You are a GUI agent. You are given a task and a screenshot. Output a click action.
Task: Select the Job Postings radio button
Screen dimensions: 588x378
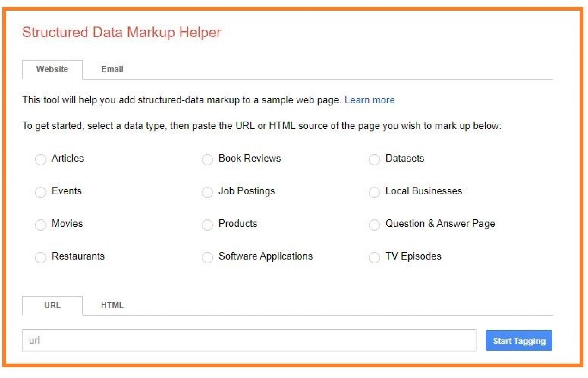tap(207, 192)
